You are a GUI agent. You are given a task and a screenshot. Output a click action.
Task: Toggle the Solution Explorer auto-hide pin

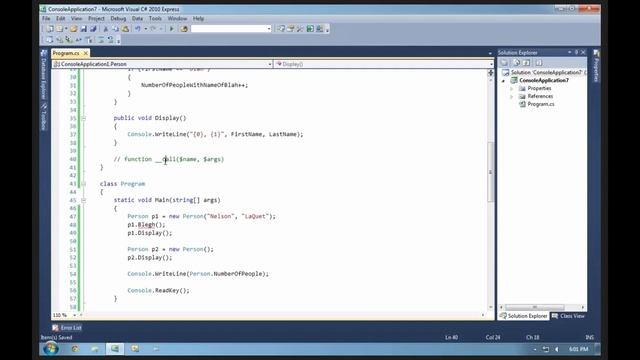point(576,52)
